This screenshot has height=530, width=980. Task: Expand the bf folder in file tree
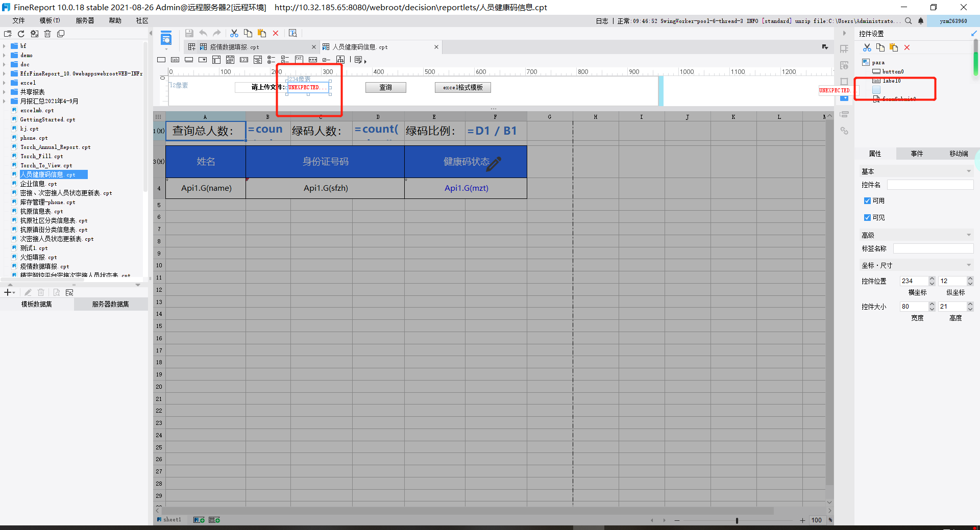coord(4,46)
